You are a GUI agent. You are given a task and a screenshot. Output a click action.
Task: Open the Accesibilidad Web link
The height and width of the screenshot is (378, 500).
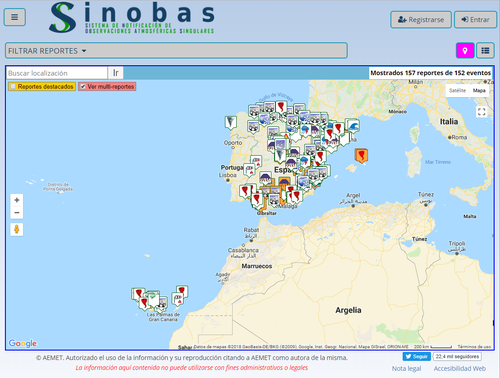click(x=460, y=368)
